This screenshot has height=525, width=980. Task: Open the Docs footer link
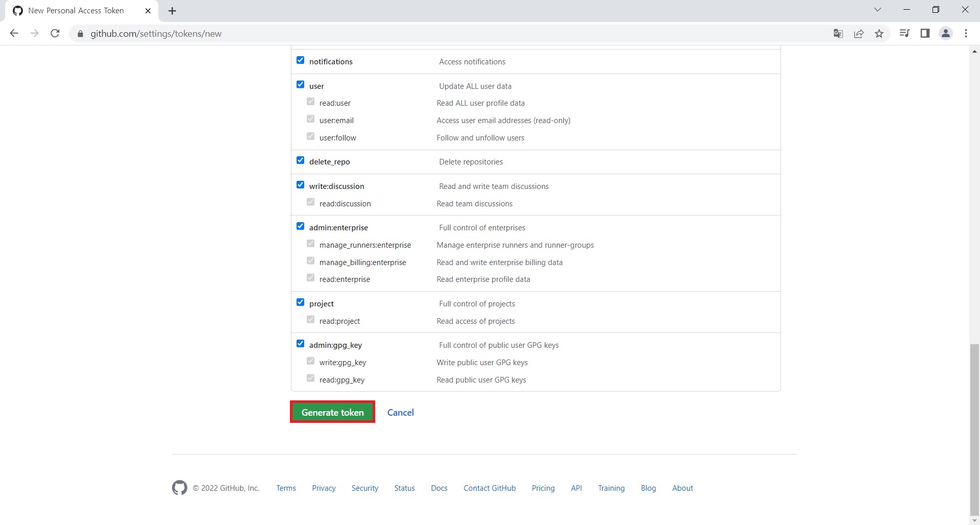click(439, 488)
